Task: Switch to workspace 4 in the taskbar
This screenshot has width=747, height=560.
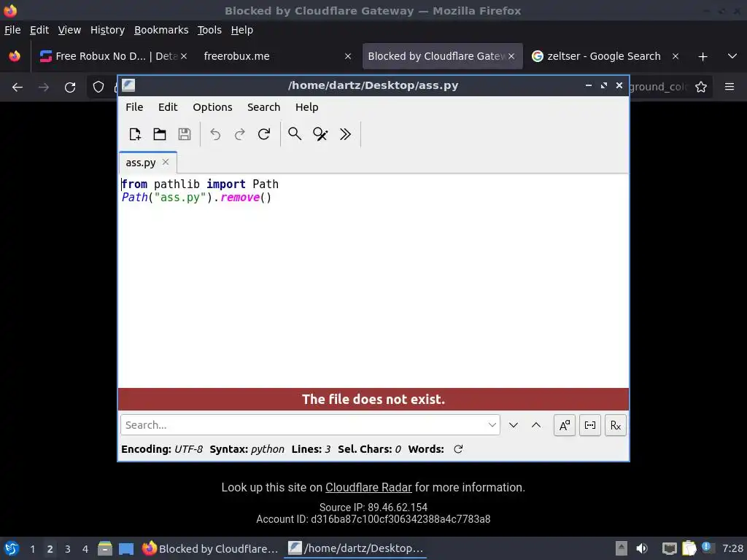Action: point(85,549)
